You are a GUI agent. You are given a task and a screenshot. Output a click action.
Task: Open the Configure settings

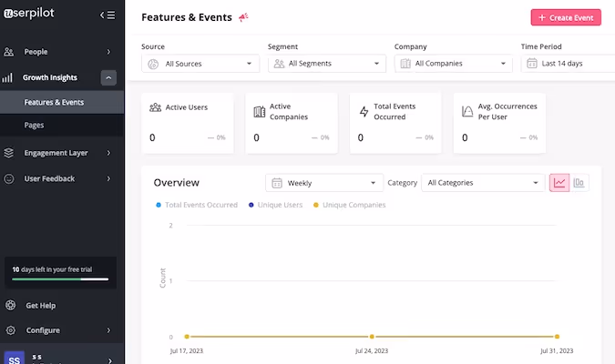point(62,330)
